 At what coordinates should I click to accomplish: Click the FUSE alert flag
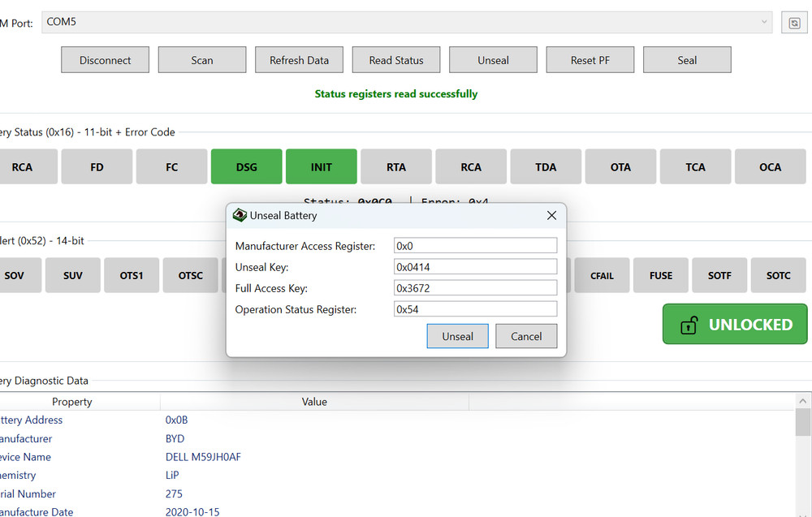pos(661,276)
